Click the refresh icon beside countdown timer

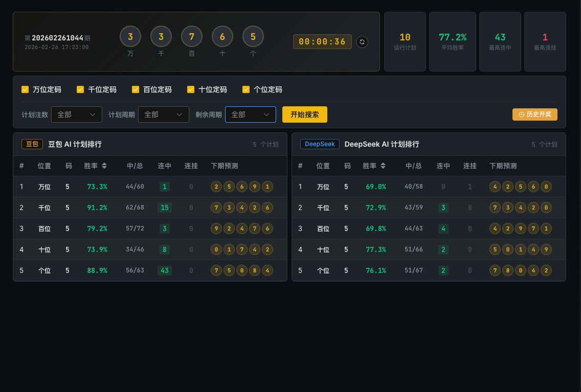(x=362, y=42)
